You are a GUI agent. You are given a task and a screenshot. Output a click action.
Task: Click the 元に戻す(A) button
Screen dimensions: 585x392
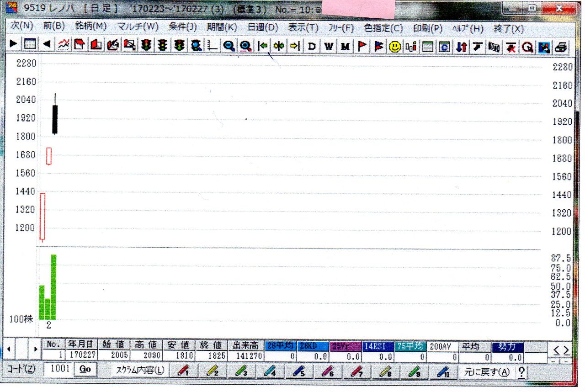[486, 371]
